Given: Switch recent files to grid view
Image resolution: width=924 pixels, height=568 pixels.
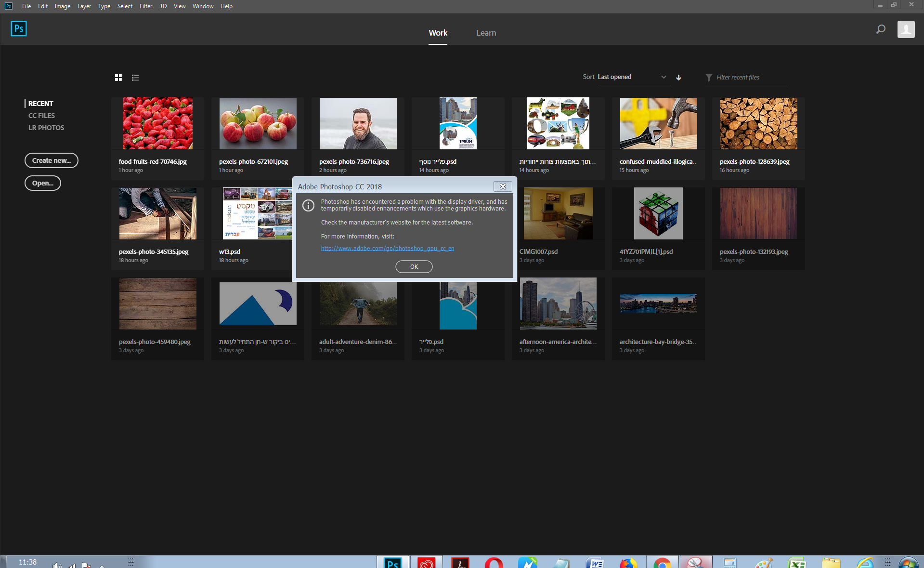Looking at the screenshot, I should pos(118,78).
